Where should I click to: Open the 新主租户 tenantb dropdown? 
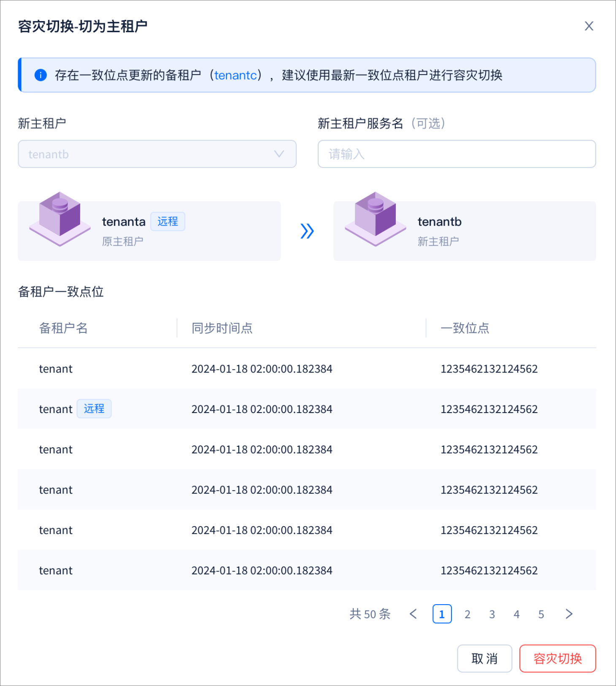[157, 154]
